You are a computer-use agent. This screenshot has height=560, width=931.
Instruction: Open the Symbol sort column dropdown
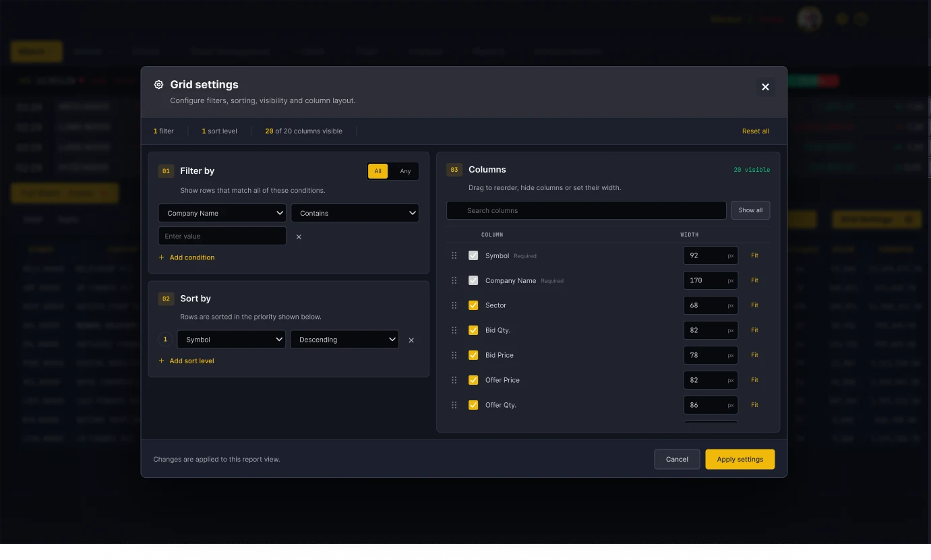[x=231, y=340]
